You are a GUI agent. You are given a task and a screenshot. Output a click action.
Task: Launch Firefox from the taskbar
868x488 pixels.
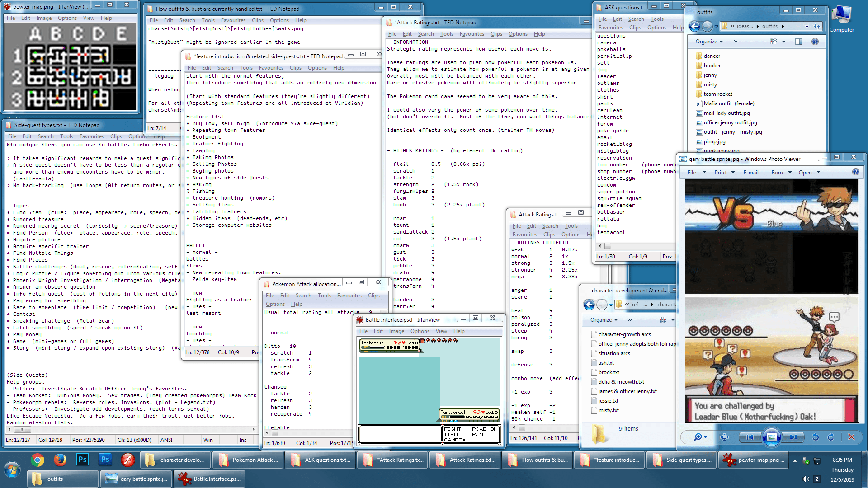(60, 460)
